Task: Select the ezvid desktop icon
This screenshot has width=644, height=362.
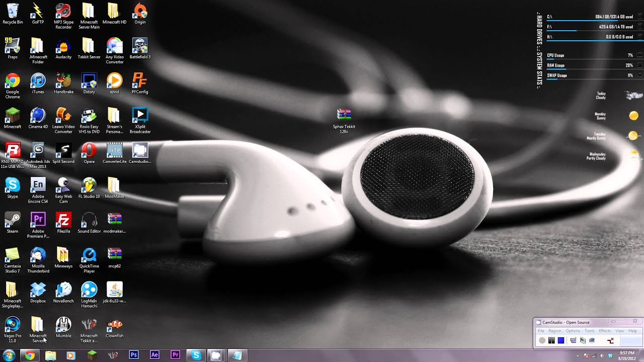Action: (114, 83)
